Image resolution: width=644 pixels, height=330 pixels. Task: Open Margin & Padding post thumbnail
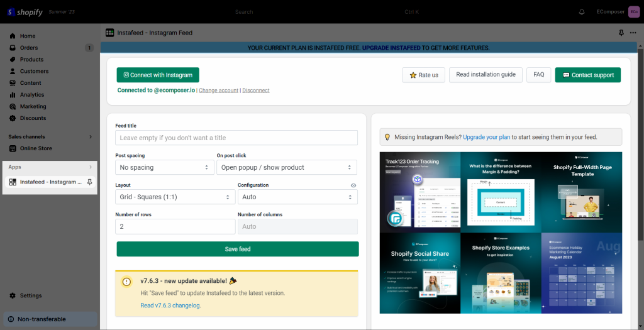click(x=501, y=192)
